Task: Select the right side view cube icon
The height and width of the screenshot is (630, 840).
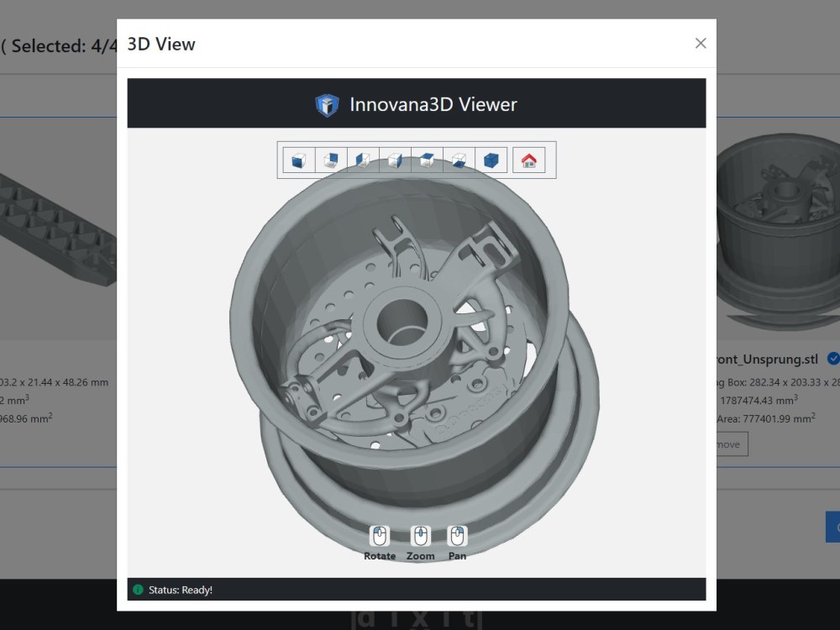Action: (x=394, y=159)
